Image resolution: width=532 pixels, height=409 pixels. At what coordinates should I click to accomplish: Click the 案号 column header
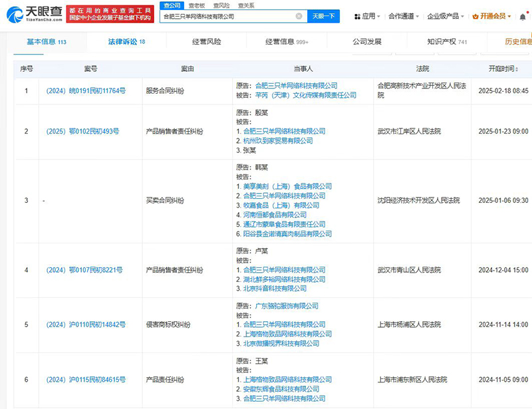pos(90,69)
